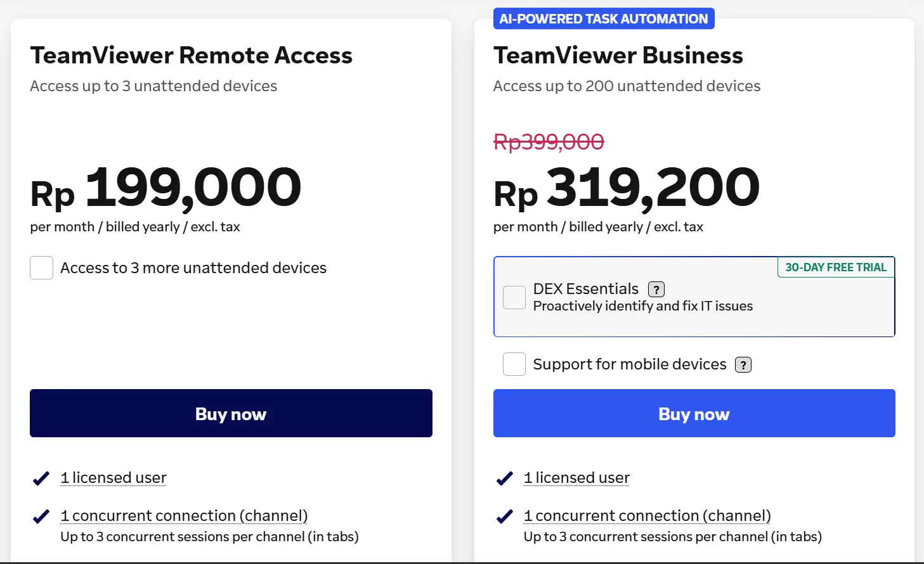Click checkmark next to Remote Access concurrent connection

[x=41, y=517]
